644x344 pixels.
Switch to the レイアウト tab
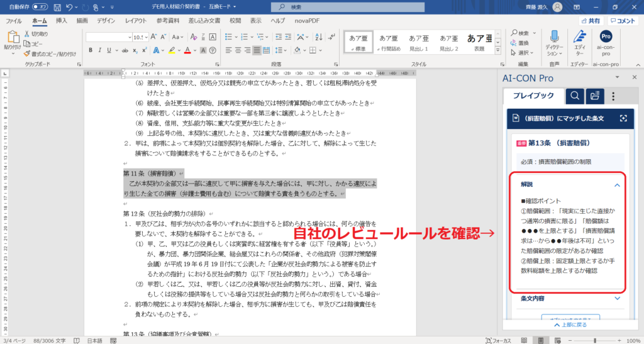(136, 21)
